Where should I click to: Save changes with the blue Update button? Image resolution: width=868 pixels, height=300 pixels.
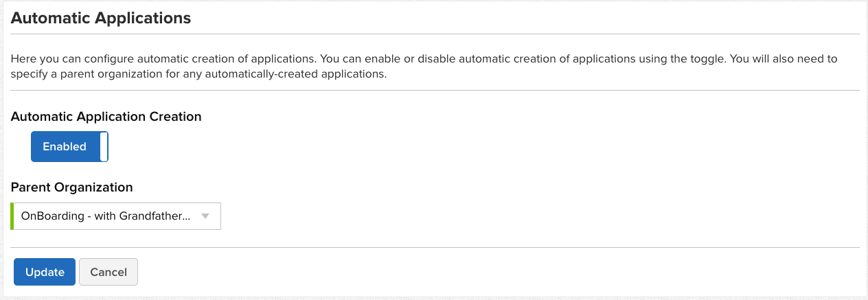pos(45,272)
